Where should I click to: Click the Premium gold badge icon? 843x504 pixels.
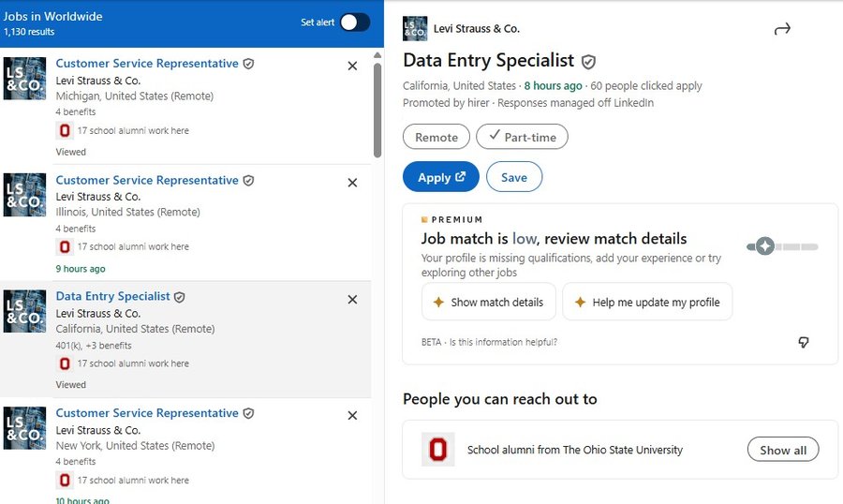click(x=424, y=219)
